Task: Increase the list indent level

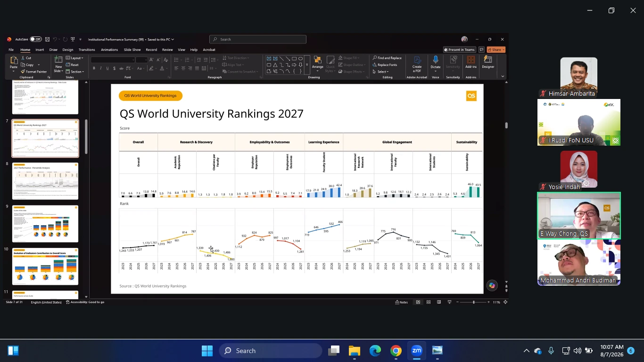Action: pyautogui.click(x=206, y=60)
